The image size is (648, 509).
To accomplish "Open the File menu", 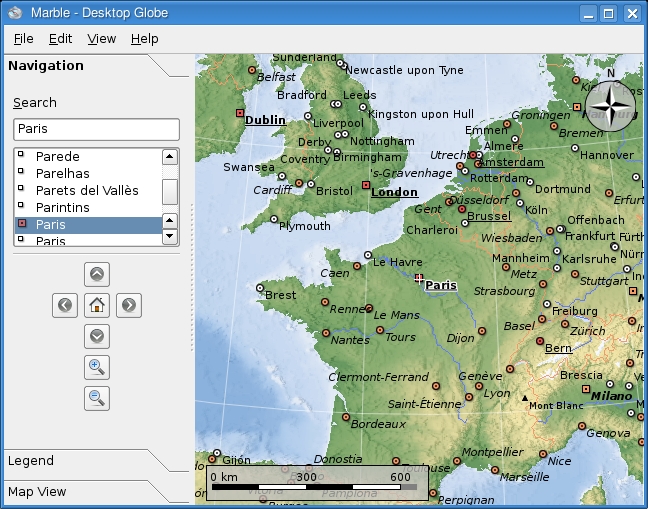I will point(23,38).
